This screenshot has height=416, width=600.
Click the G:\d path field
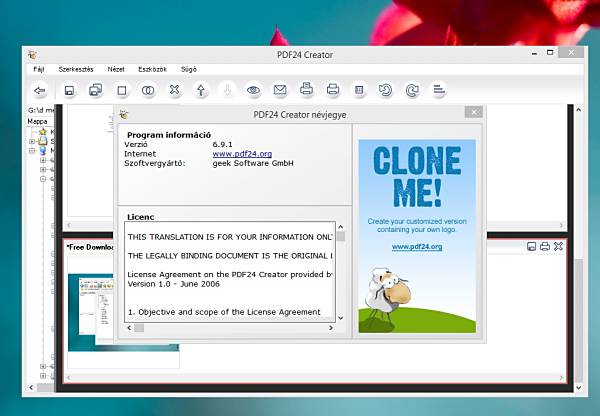click(x=41, y=110)
